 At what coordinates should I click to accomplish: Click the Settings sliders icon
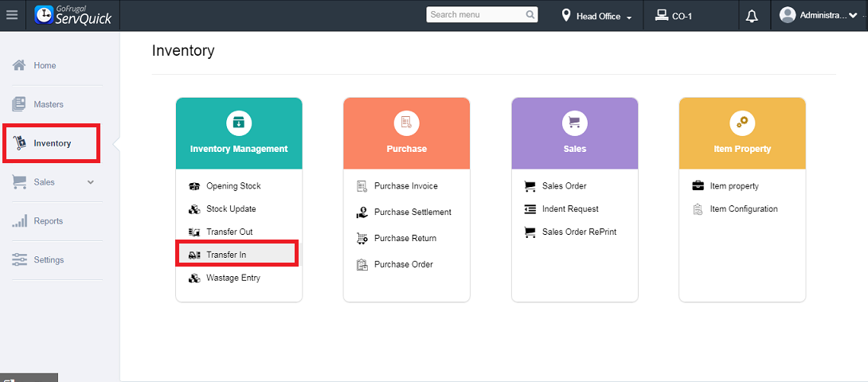[20, 260]
